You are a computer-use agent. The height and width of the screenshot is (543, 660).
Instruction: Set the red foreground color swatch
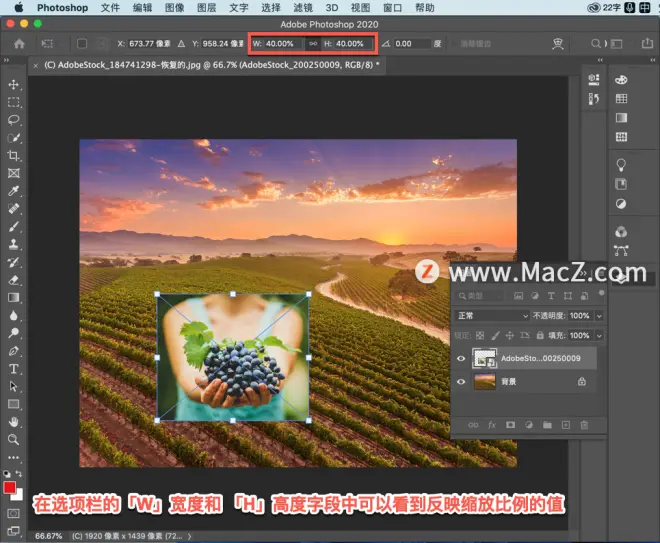[x=9, y=487]
